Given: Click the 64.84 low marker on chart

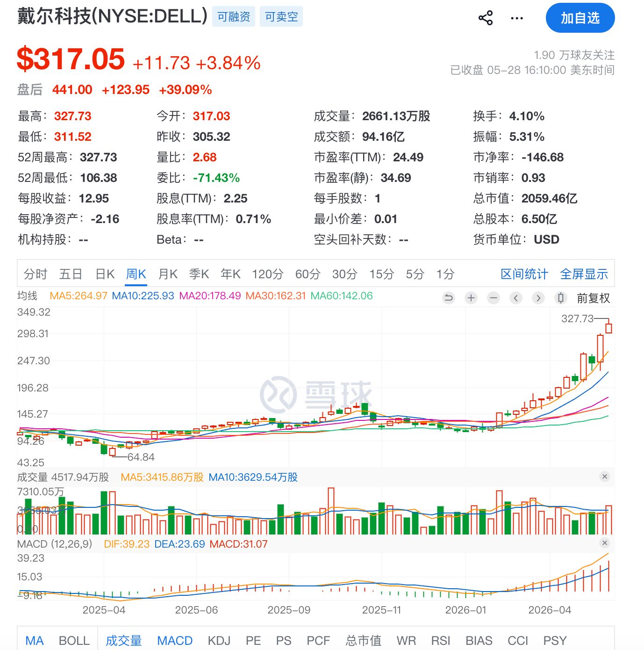Looking at the screenshot, I should pos(141,457).
